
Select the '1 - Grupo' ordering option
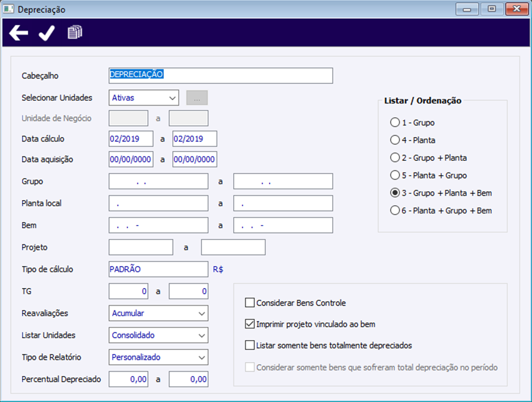[x=395, y=122]
